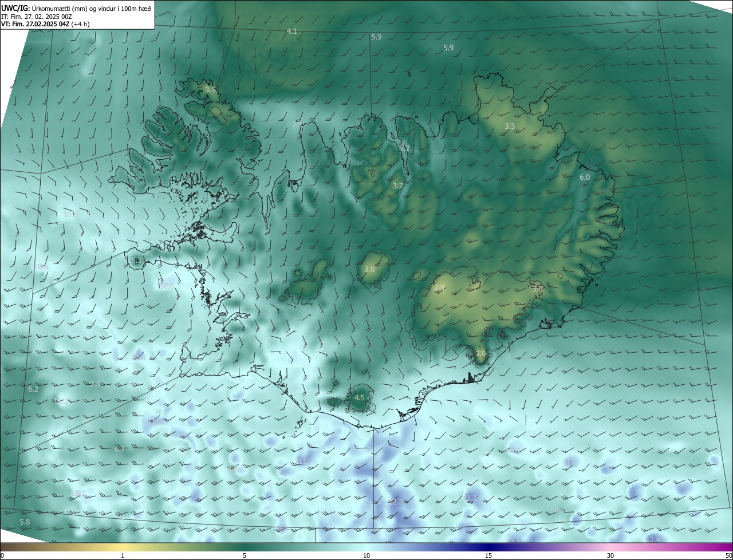The width and height of the screenshot is (733, 560).
Task: Click the 6.2 value label
Action: click(33, 389)
